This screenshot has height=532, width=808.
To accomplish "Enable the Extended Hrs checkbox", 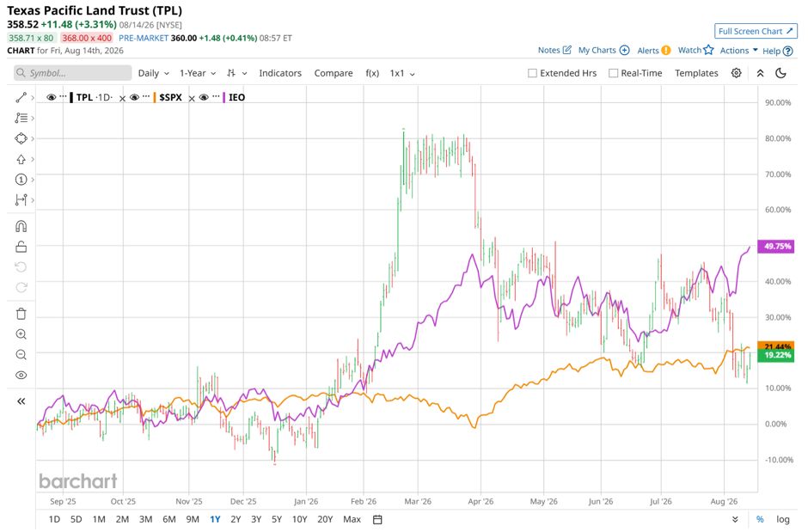I will tap(532, 73).
